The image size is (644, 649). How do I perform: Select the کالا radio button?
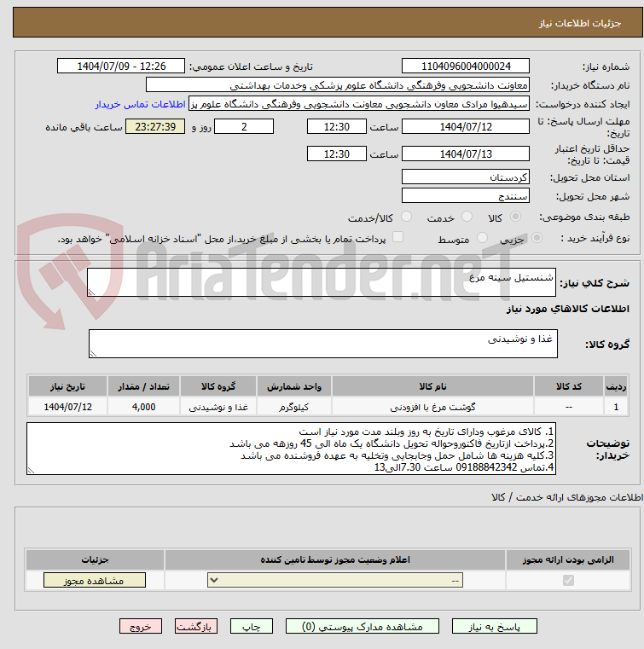(516, 216)
